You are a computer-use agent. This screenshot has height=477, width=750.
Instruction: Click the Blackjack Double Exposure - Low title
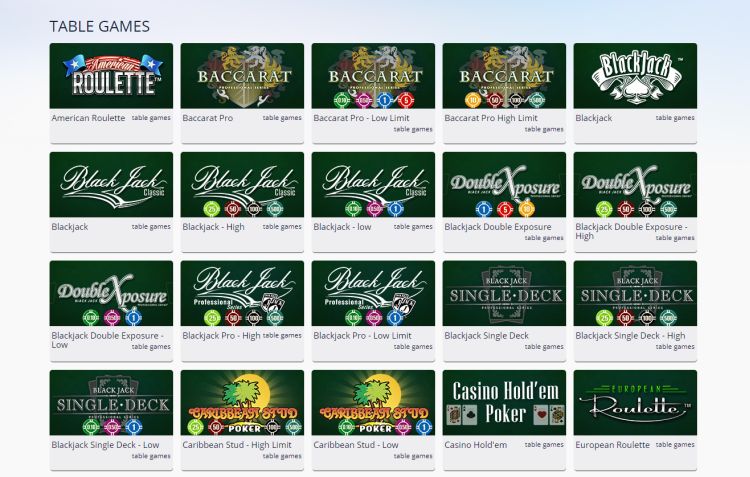(x=107, y=340)
